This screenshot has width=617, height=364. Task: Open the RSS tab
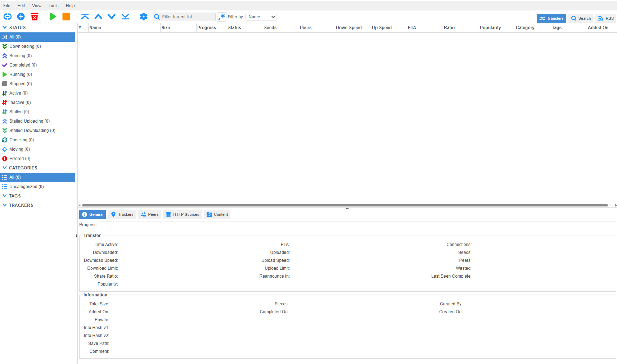pyautogui.click(x=606, y=18)
